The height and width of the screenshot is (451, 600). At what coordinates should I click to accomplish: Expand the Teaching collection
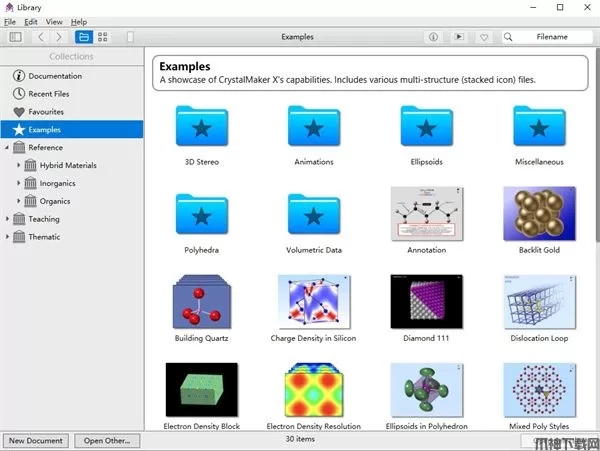coord(8,219)
